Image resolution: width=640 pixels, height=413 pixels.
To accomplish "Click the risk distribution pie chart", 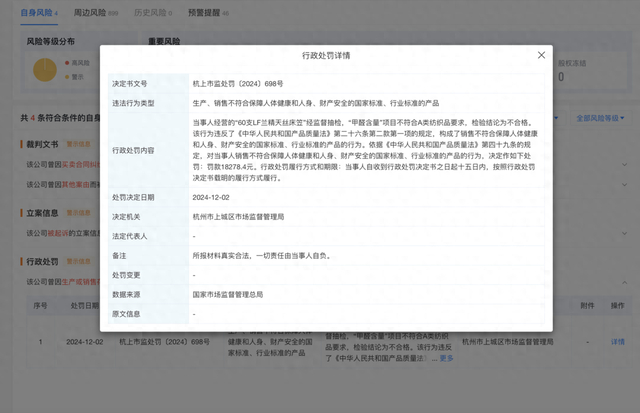I will pyautogui.click(x=45, y=69).
